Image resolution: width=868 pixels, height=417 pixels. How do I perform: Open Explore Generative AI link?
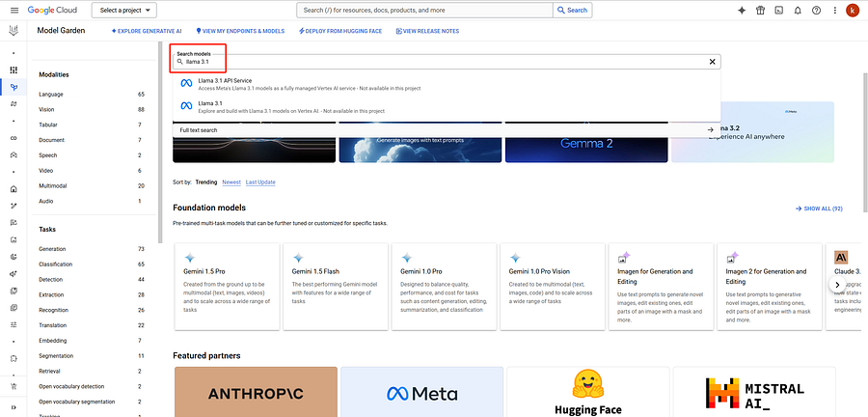[147, 31]
